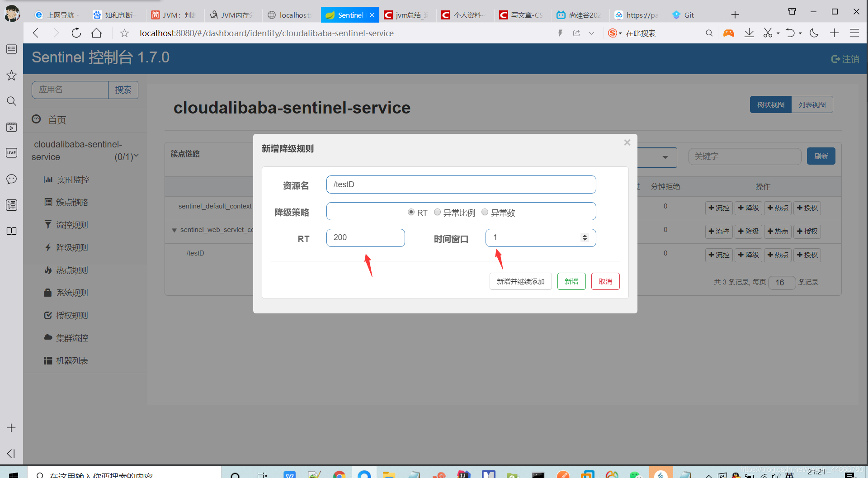The width and height of the screenshot is (868, 478).
Task: Click the 注销 logout link
Action: pyautogui.click(x=845, y=59)
